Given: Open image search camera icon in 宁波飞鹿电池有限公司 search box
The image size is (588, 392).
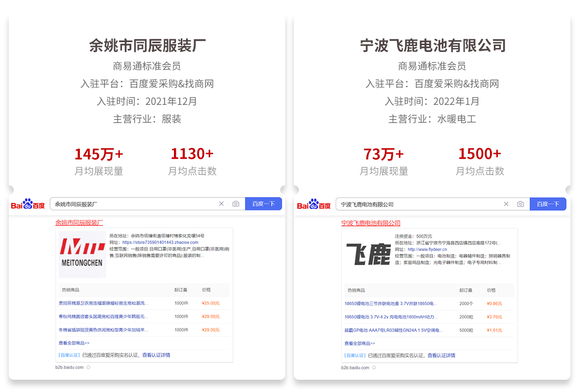Looking at the screenshot, I should (520, 204).
